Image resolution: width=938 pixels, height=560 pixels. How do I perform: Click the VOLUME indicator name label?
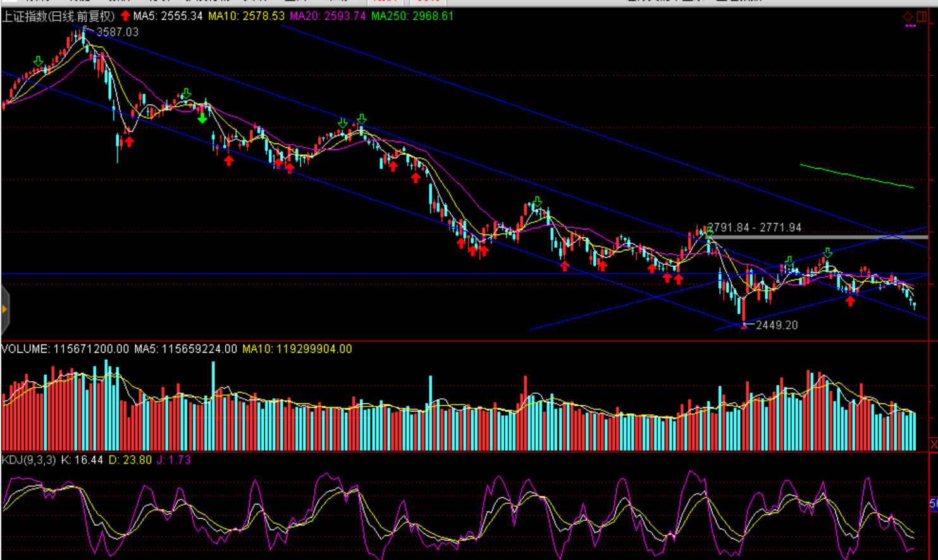coord(25,349)
